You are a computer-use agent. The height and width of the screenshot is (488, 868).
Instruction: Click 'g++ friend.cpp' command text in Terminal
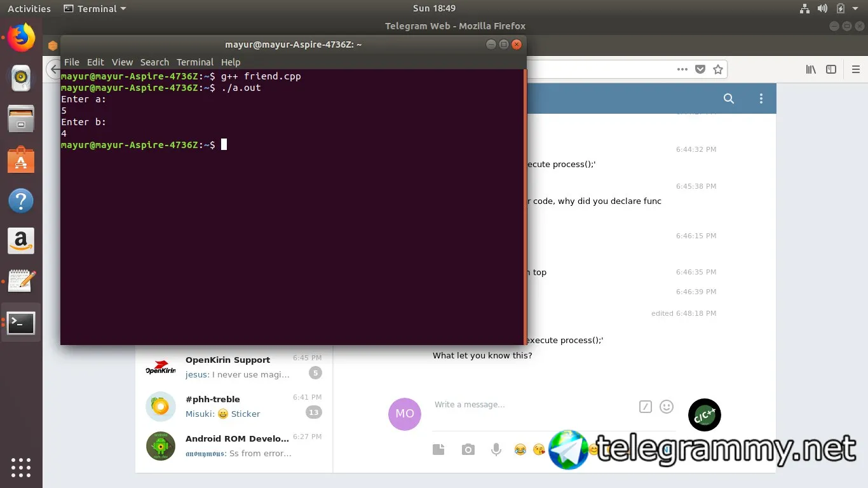(261, 76)
